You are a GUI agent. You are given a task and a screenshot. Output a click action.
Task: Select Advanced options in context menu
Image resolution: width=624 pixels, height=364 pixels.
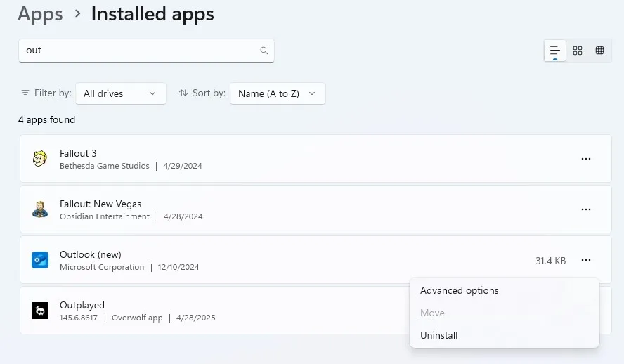pos(505,290)
